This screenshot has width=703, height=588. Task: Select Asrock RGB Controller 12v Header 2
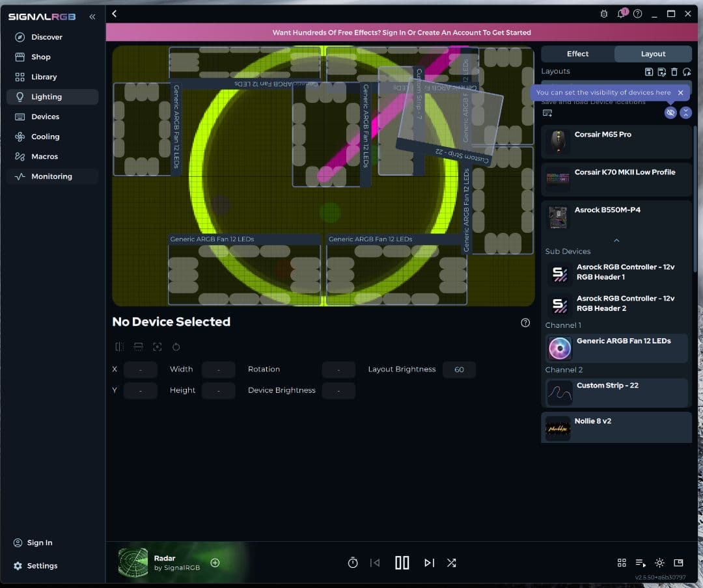click(616, 304)
